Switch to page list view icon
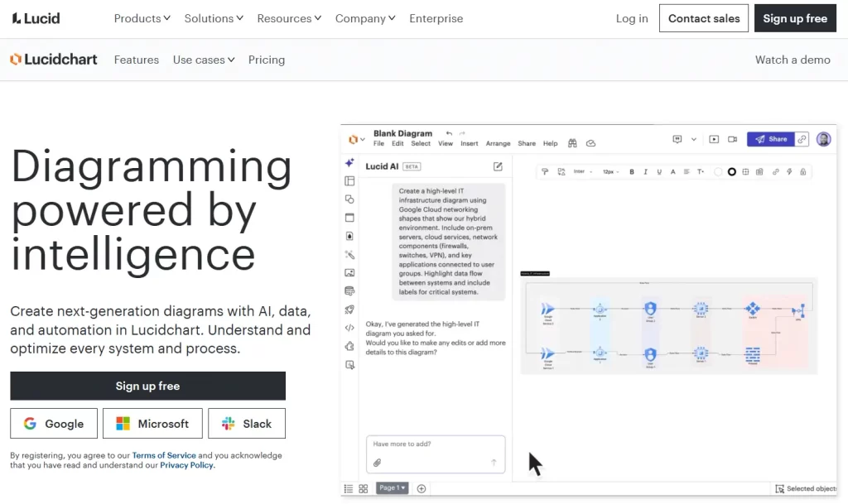 (349, 488)
